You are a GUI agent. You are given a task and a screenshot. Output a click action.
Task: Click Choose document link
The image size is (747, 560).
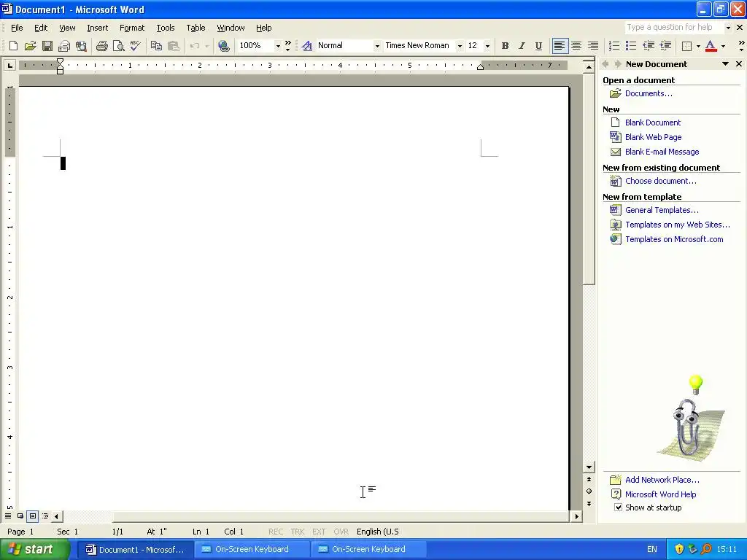pyautogui.click(x=660, y=181)
